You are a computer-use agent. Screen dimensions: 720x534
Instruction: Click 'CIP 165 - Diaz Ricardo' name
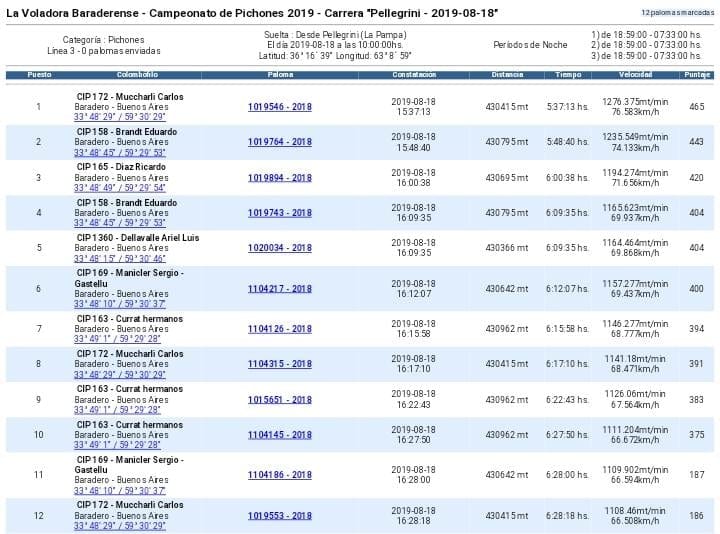121,167
